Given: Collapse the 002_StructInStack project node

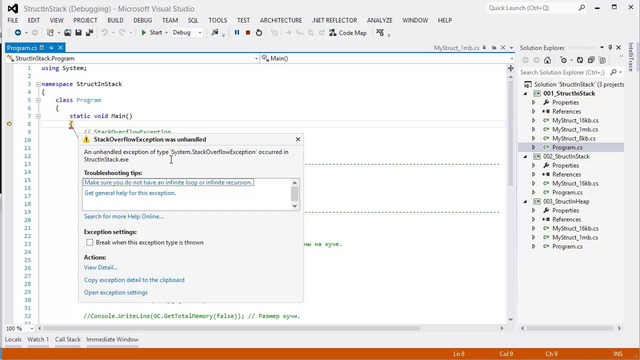Looking at the screenshot, I should coord(525,156).
